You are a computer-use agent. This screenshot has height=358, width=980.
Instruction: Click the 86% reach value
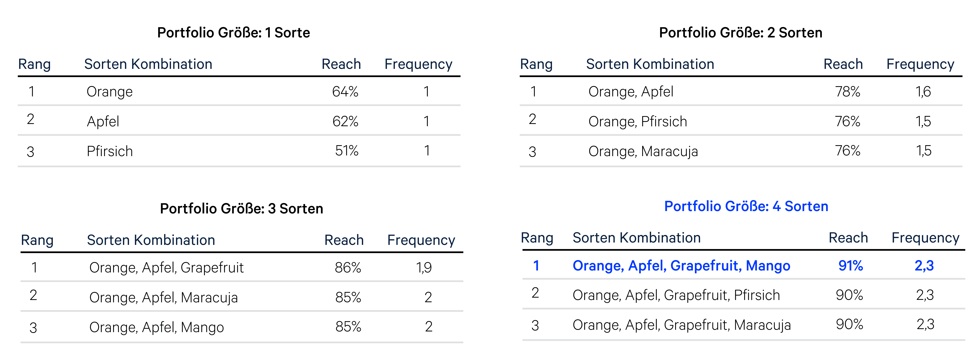348,267
